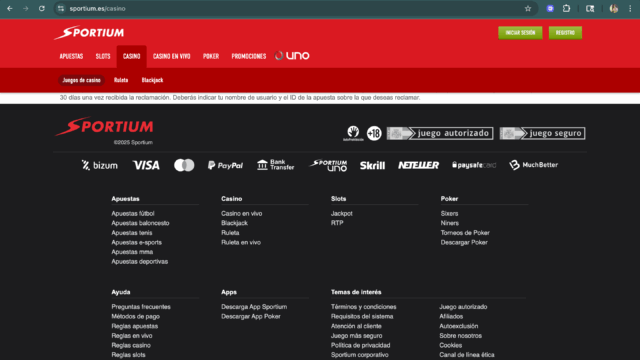Open the Descarga App Sportium link
This screenshot has height=360, width=640.
pos(254,307)
